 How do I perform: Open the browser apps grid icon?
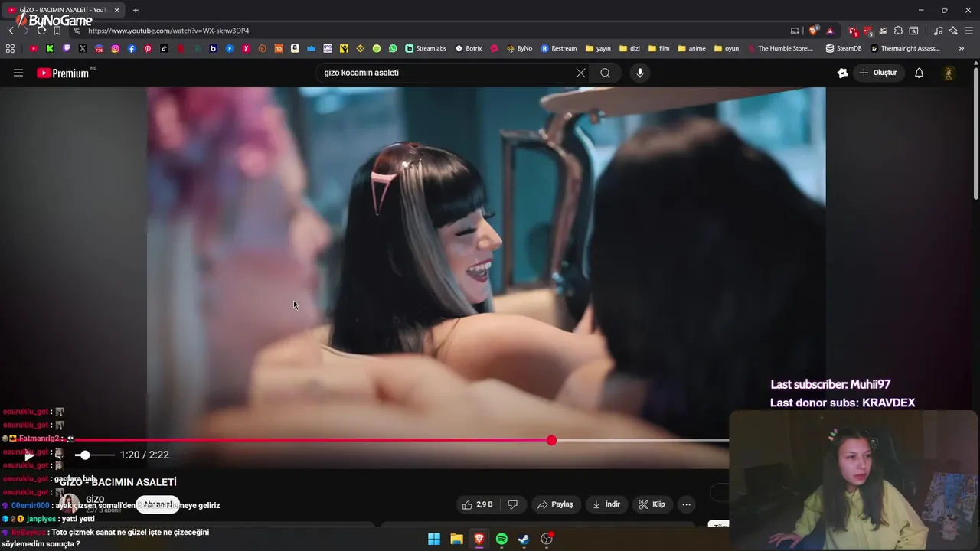(x=10, y=48)
